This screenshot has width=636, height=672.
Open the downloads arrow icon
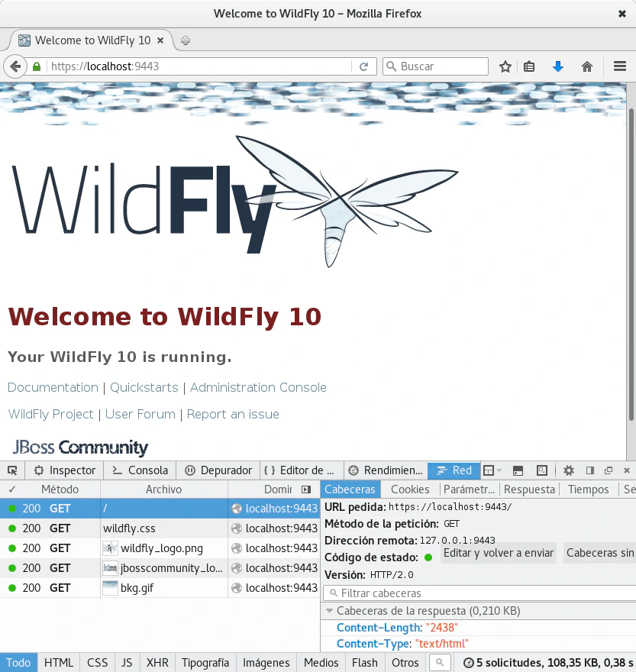click(x=558, y=66)
